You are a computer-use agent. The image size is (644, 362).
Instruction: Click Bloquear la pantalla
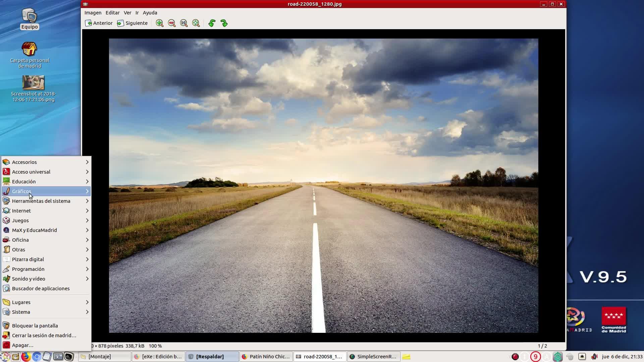pos(35,326)
